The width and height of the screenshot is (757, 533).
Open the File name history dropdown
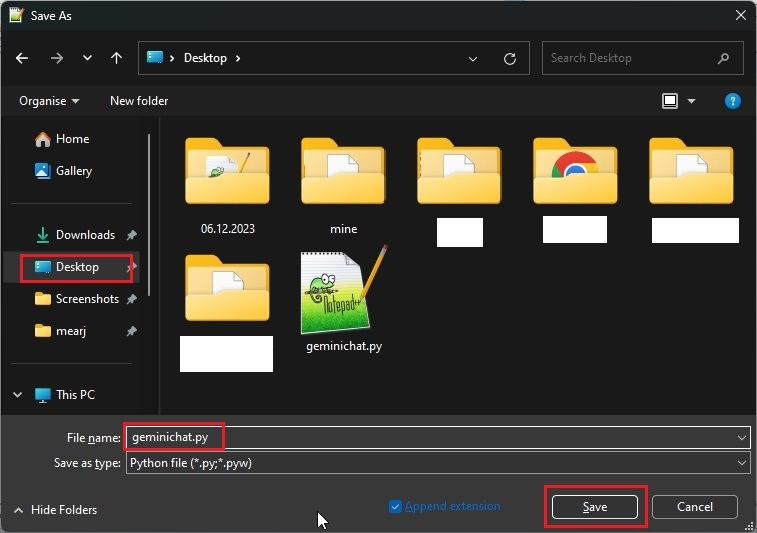tap(741, 437)
